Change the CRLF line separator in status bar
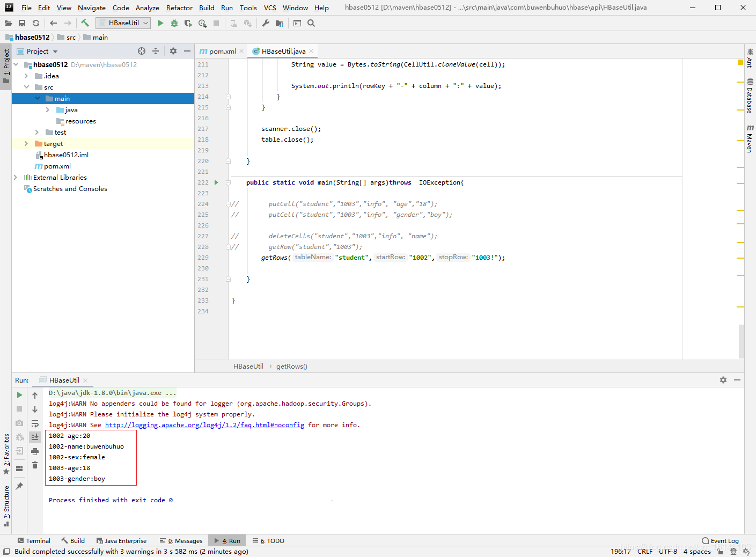 click(x=645, y=552)
